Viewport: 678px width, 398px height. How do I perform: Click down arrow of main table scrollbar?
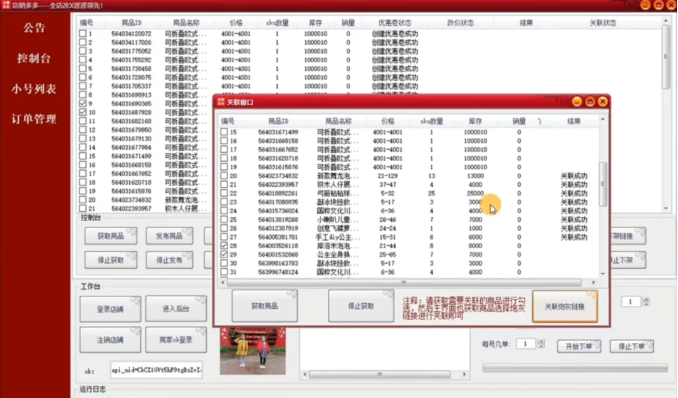coord(666,209)
